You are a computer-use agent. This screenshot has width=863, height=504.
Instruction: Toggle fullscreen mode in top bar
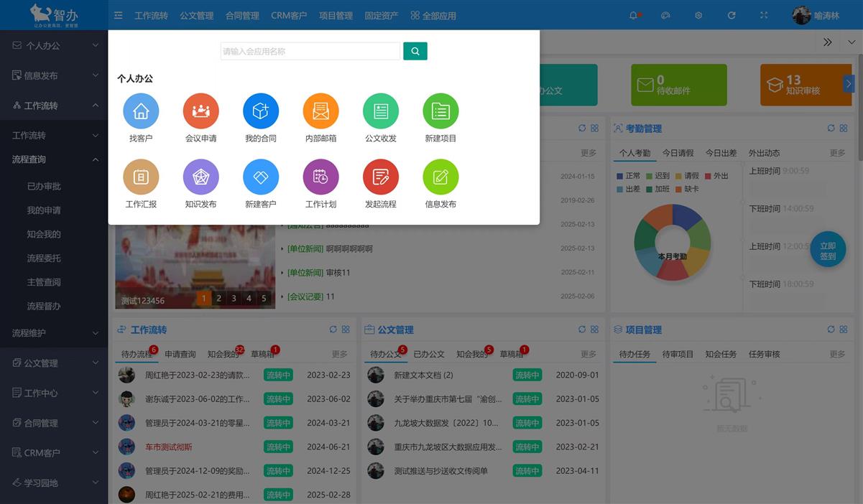764,15
